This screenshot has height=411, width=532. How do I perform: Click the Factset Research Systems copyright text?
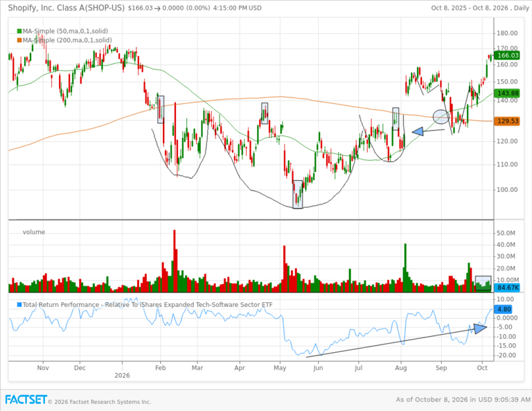100,402
